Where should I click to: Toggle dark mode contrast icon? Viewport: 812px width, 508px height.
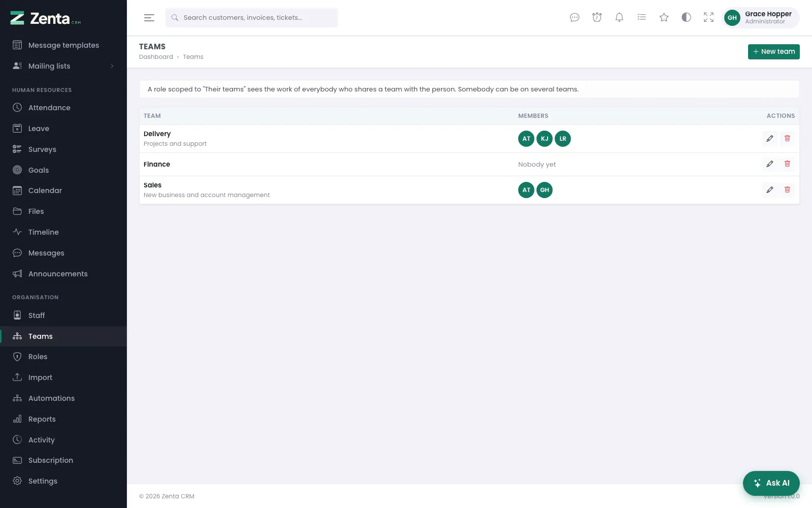[686, 18]
